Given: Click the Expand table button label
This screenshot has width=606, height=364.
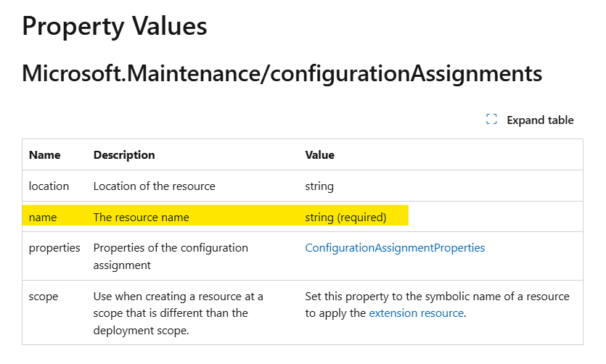Looking at the screenshot, I should (540, 120).
